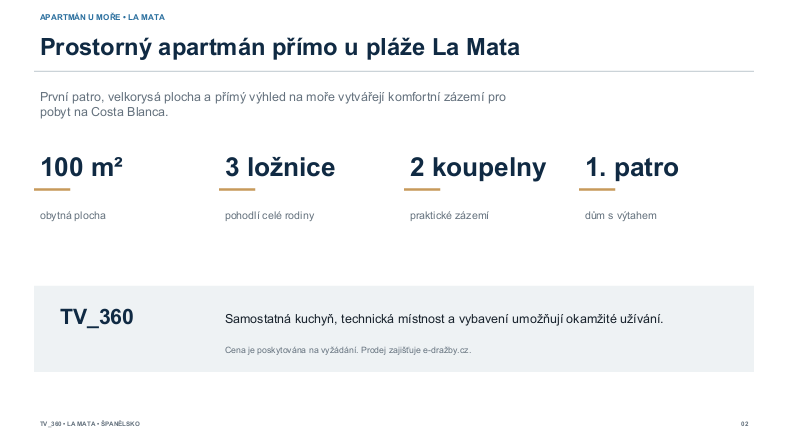Click the horizontal divider below the title
This screenshot has height=434, width=785.
[x=394, y=72]
